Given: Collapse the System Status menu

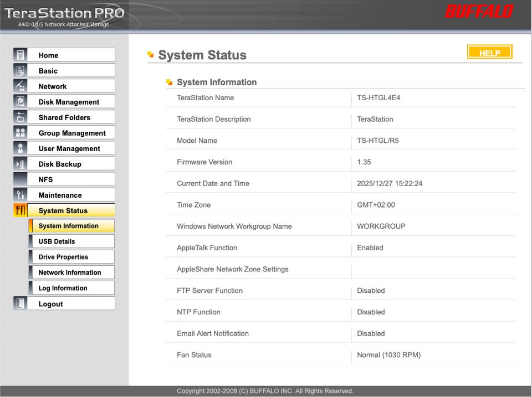Looking at the screenshot, I should point(71,210).
